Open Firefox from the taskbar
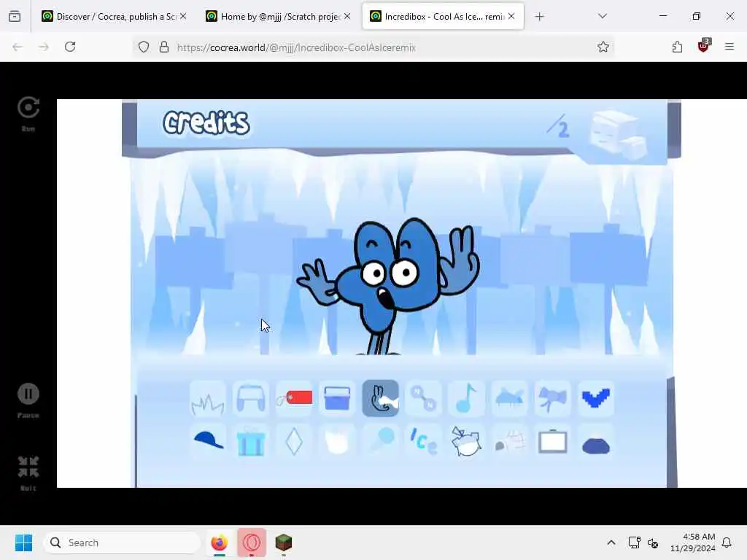Viewport: 747px width, 560px height. [x=219, y=542]
